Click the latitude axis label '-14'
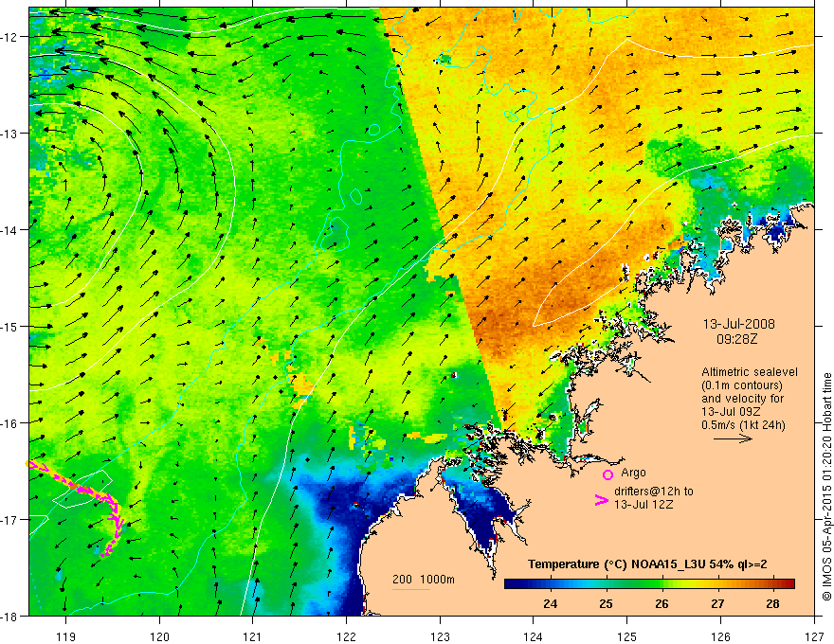 9,230
